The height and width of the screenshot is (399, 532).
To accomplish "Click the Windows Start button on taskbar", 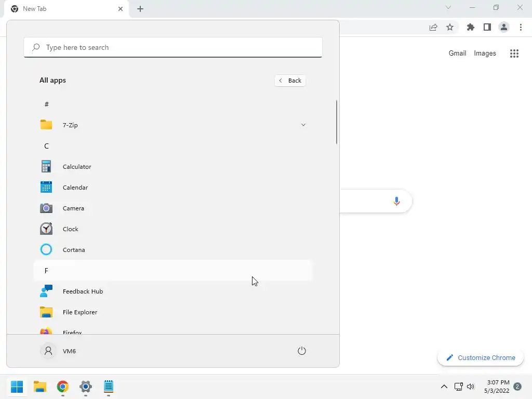I will tap(17, 387).
